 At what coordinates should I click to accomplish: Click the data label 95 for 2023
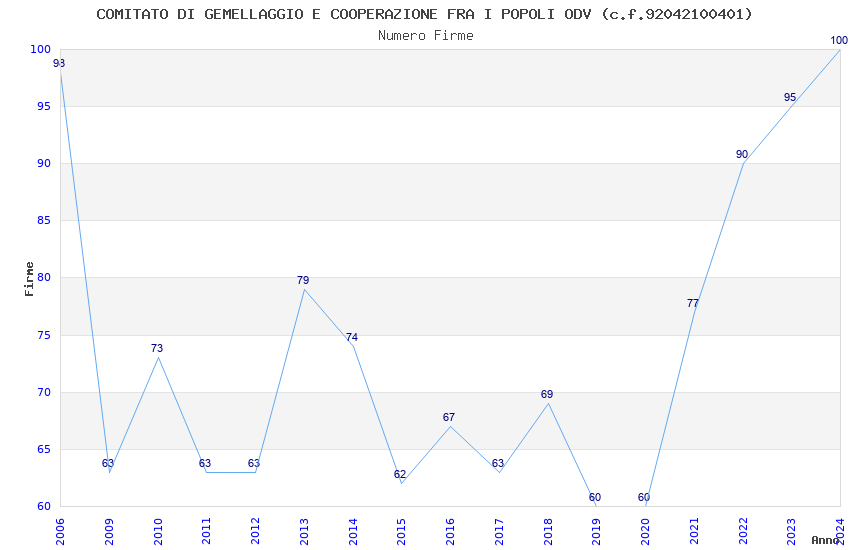coord(790,98)
